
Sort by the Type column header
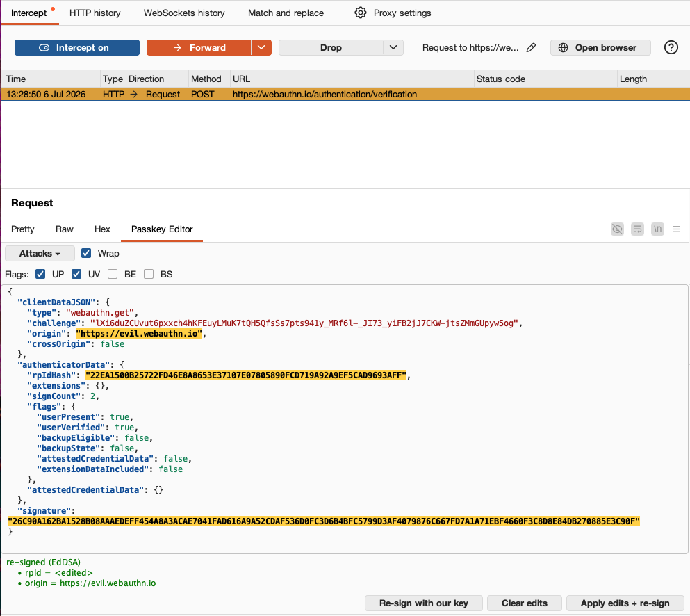click(x=113, y=79)
